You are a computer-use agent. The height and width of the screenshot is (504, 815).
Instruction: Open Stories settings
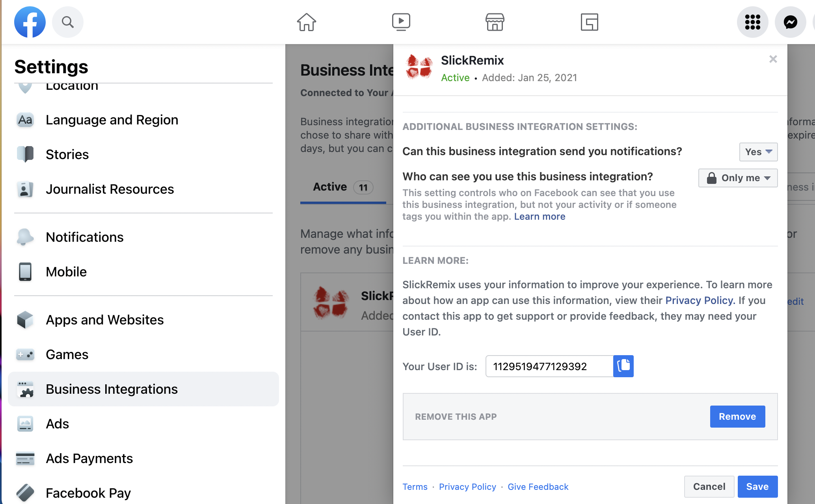click(x=143, y=154)
